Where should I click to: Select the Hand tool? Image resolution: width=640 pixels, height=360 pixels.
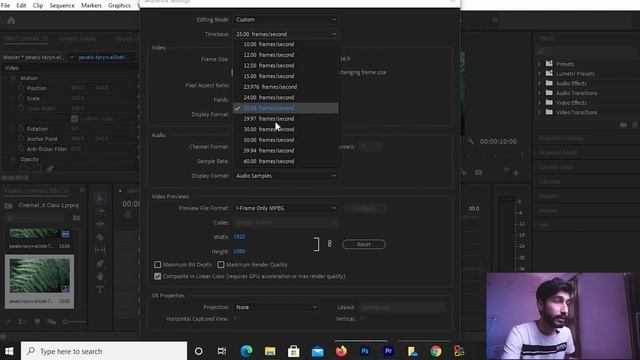(x=100, y=276)
